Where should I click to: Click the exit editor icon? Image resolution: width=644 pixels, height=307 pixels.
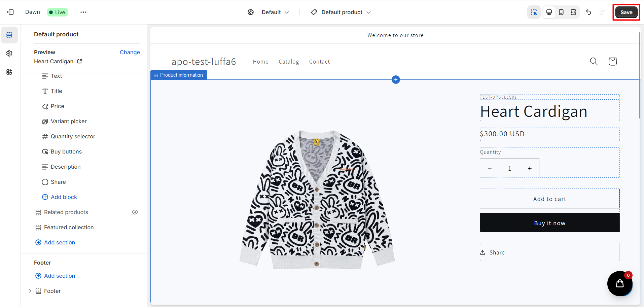tap(10, 12)
